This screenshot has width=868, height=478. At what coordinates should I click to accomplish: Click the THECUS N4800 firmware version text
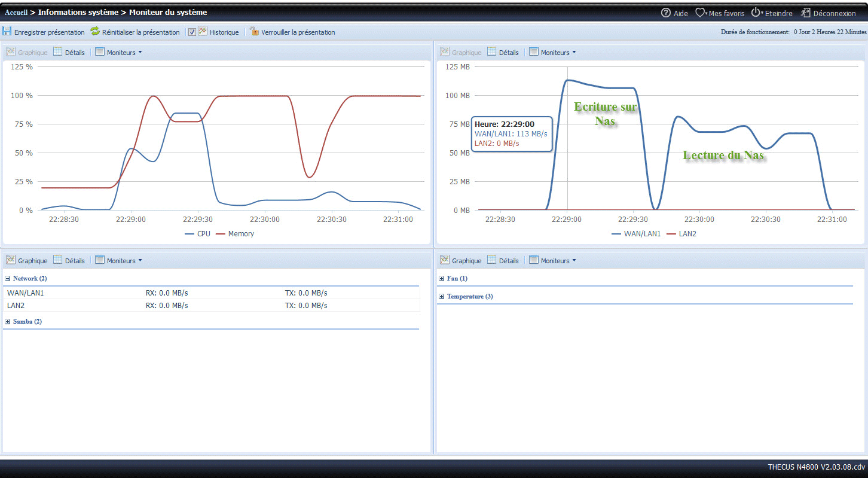[x=817, y=467]
